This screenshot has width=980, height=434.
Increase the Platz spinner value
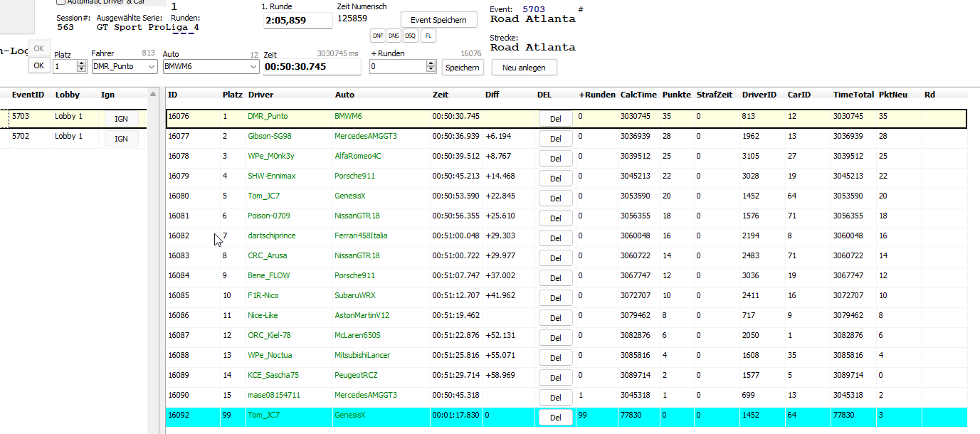82,63
